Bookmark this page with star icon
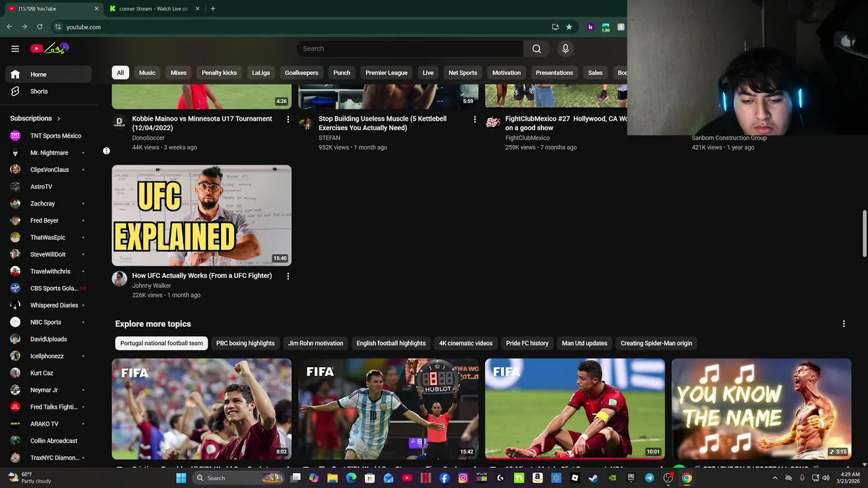This screenshot has height=488, width=868. [x=569, y=27]
